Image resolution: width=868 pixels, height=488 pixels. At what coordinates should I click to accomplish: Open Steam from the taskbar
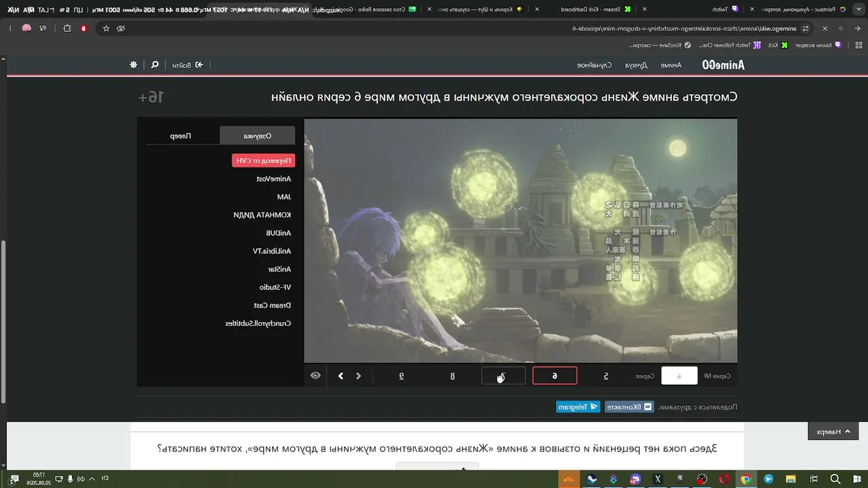point(591,479)
